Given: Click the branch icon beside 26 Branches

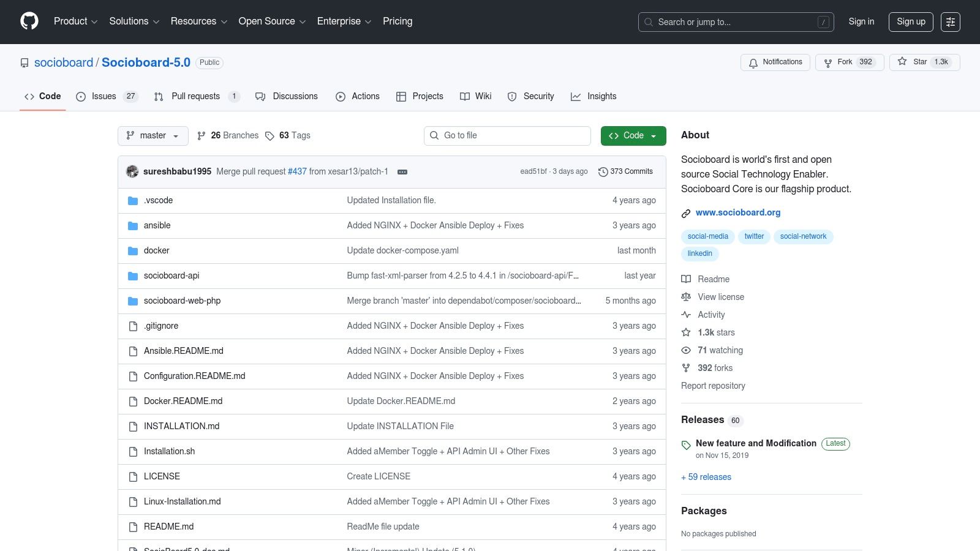Looking at the screenshot, I should [x=202, y=136].
